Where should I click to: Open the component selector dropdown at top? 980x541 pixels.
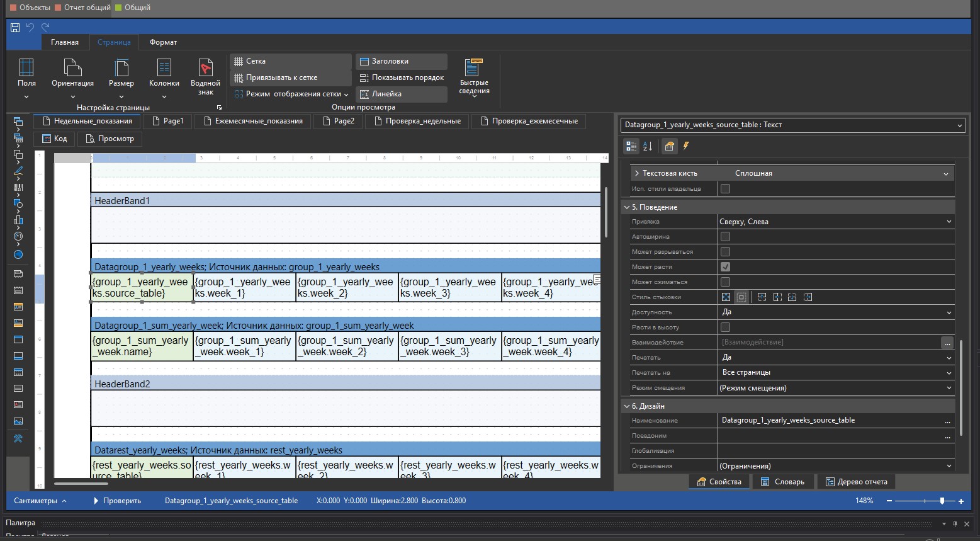point(792,125)
